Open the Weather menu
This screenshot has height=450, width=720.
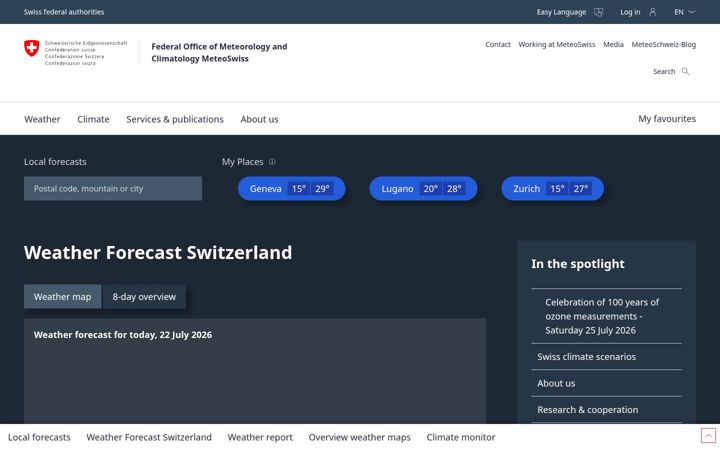42,119
